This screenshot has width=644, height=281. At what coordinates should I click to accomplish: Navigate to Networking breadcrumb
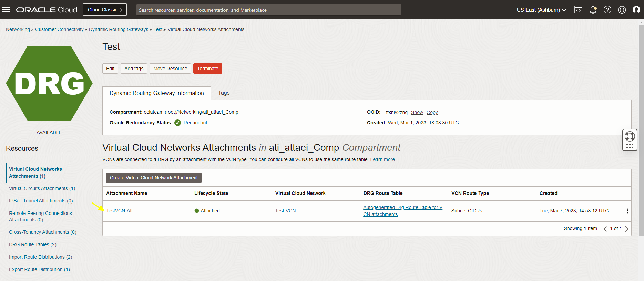pyautogui.click(x=18, y=29)
